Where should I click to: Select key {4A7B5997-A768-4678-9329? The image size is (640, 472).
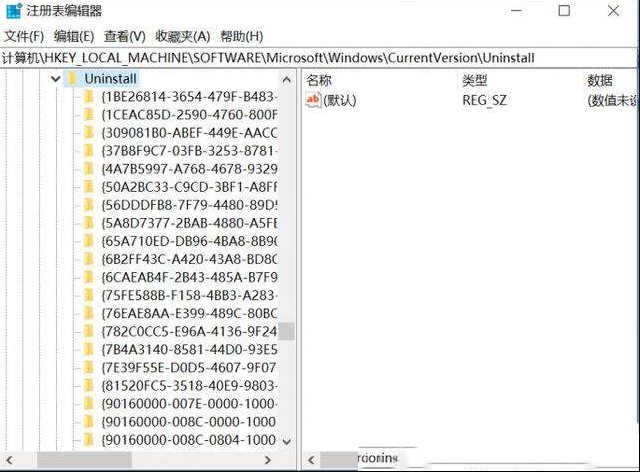pos(189,169)
